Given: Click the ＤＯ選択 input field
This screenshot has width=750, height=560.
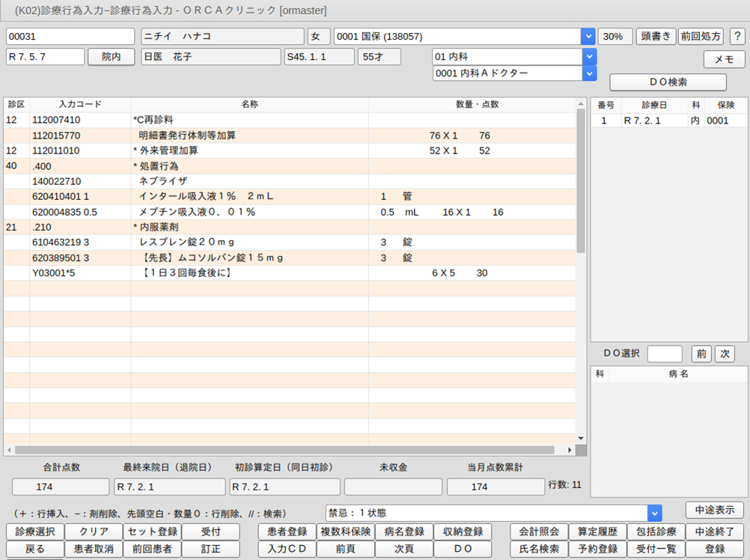Looking at the screenshot, I should (665, 353).
